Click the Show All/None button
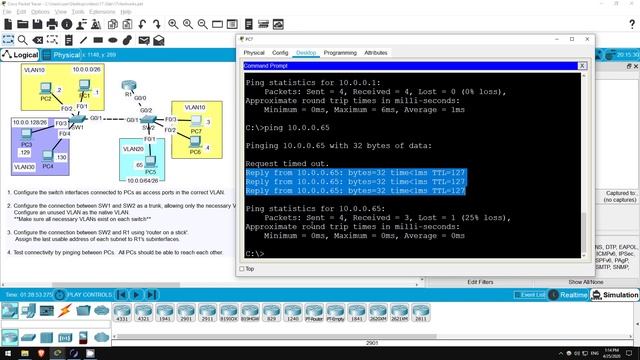 click(585, 282)
